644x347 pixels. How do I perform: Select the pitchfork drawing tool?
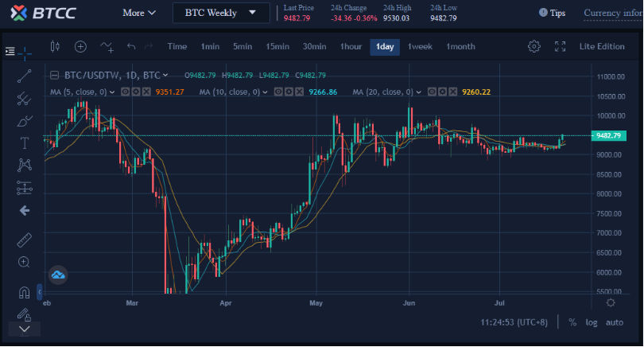(x=24, y=98)
